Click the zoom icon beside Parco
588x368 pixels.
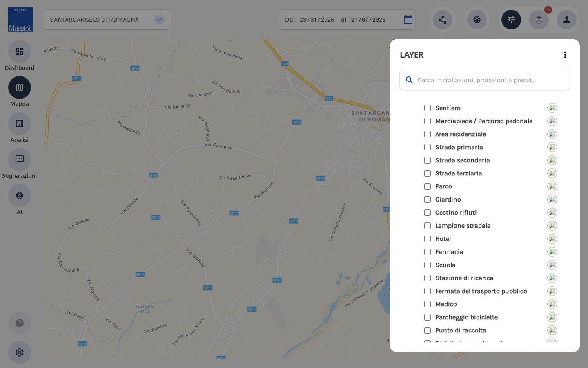[552, 186]
